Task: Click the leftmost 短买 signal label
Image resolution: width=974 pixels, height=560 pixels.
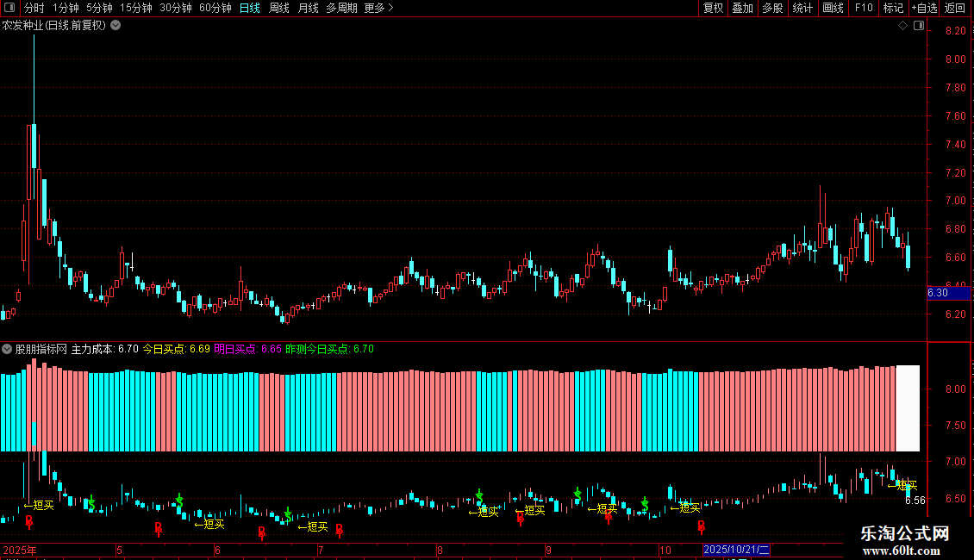Action: pos(39,506)
